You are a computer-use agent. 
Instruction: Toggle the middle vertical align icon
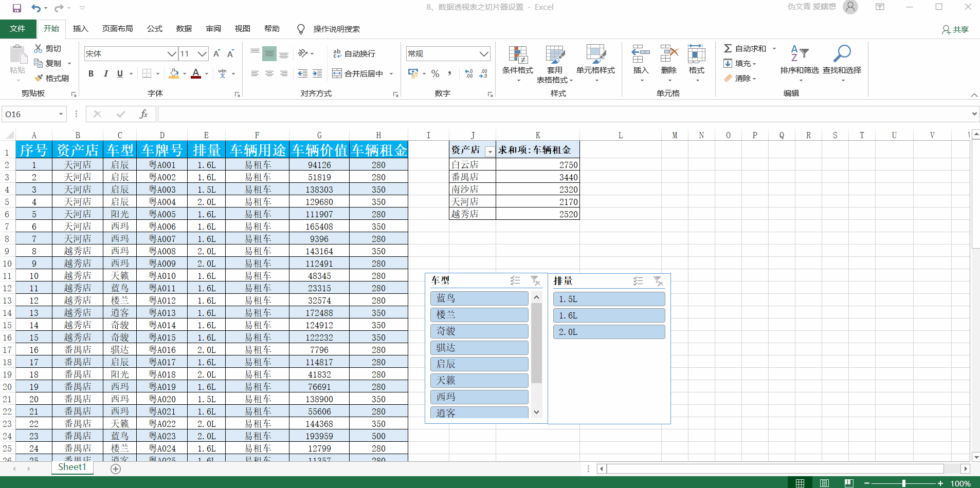tap(269, 53)
